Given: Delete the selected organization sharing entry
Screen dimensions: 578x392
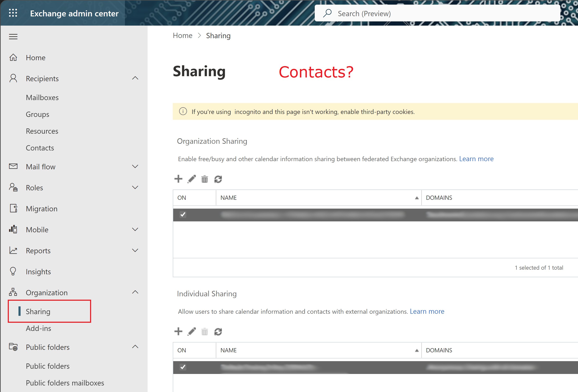Looking at the screenshot, I should [204, 179].
